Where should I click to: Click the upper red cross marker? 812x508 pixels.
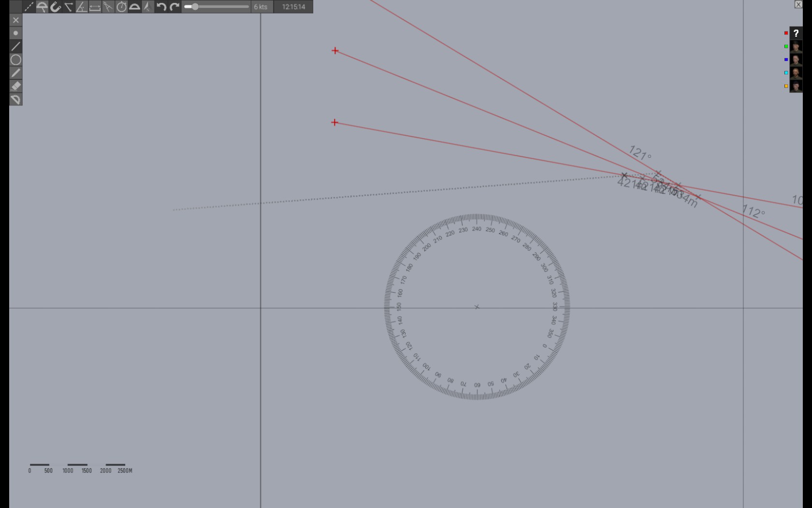(x=335, y=50)
